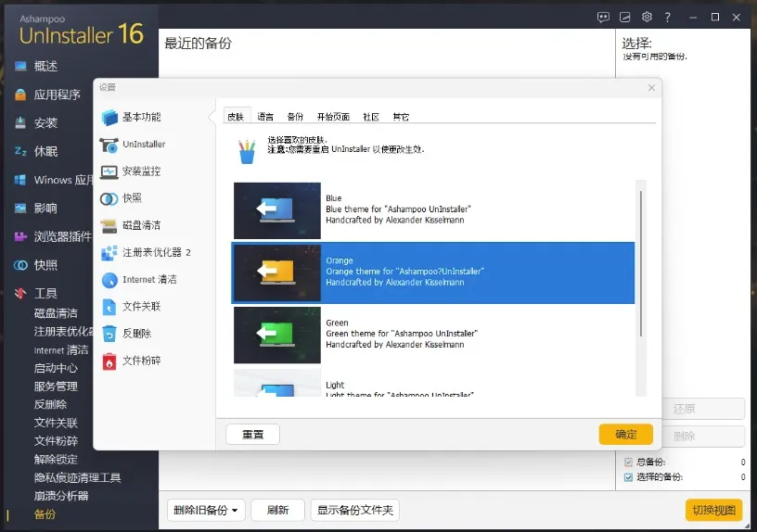Open 磁盘清洁 under 工具 in sidebar
The height and width of the screenshot is (532, 757).
(x=56, y=313)
